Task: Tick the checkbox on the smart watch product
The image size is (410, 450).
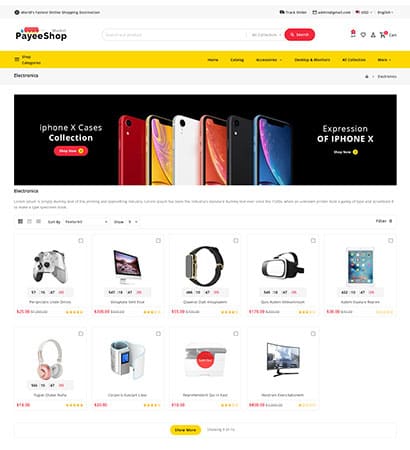Action: (236, 241)
